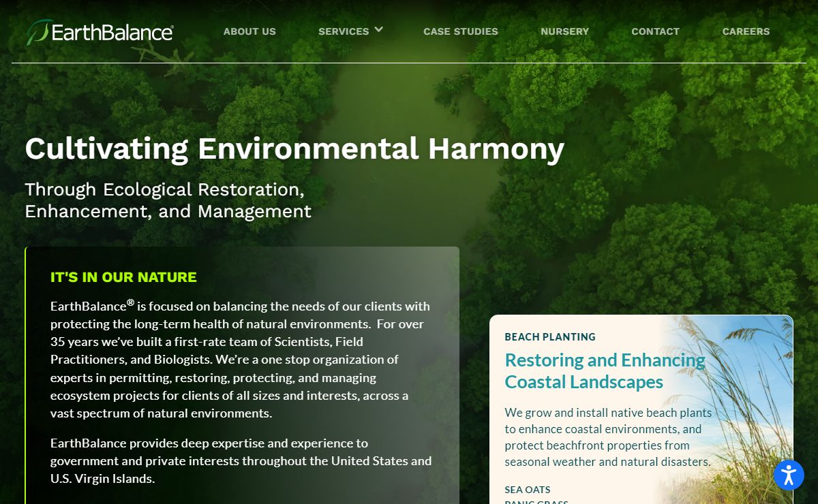
Task: Click the It's In Our Nature heading
Action: [x=123, y=277]
